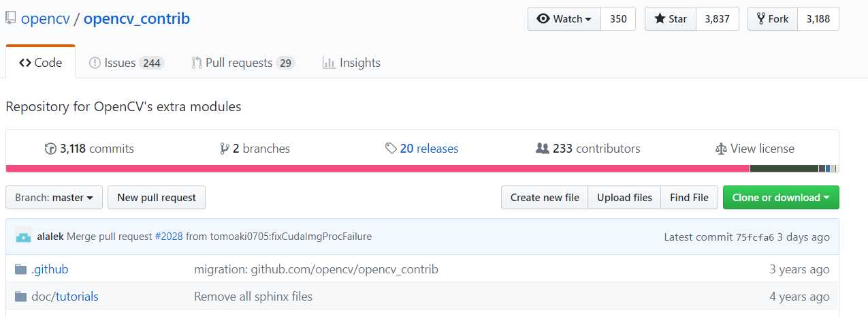Switch to the Pull requests tab
The image size is (868, 317).
(x=242, y=63)
